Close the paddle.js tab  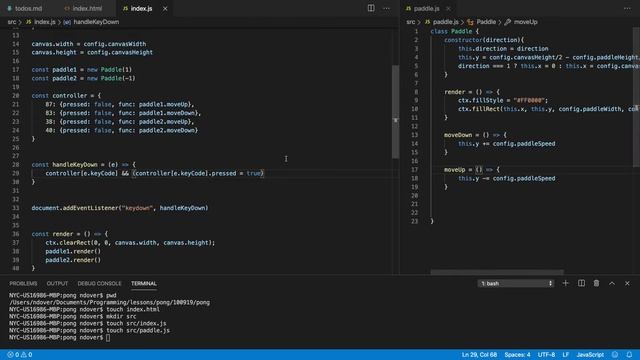tap(449, 8)
